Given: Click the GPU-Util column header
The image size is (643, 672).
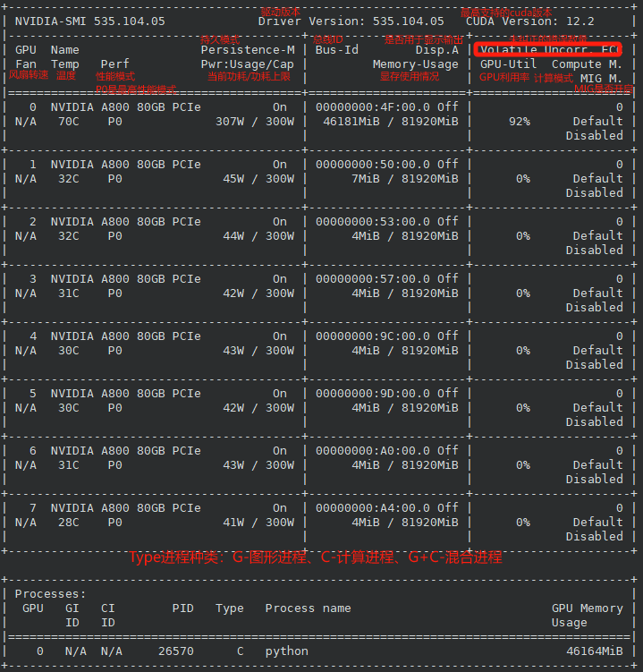Looking at the screenshot, I should click(x=508, y=64).
